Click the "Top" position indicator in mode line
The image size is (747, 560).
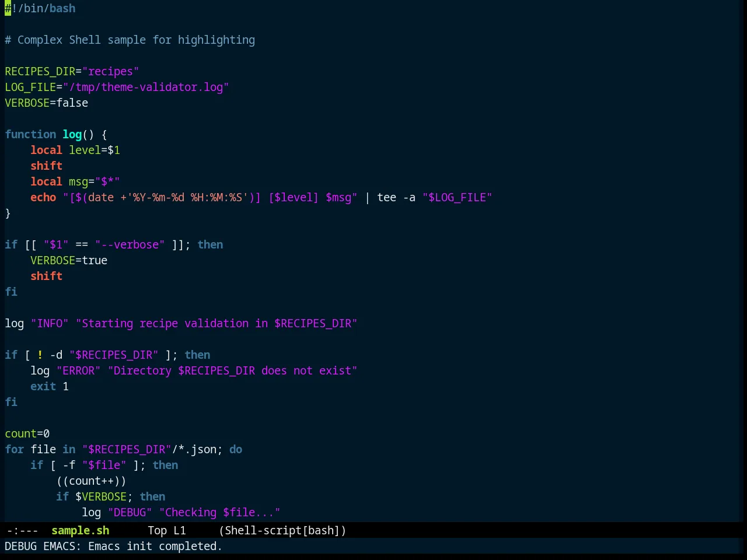(x=157, y=530)
